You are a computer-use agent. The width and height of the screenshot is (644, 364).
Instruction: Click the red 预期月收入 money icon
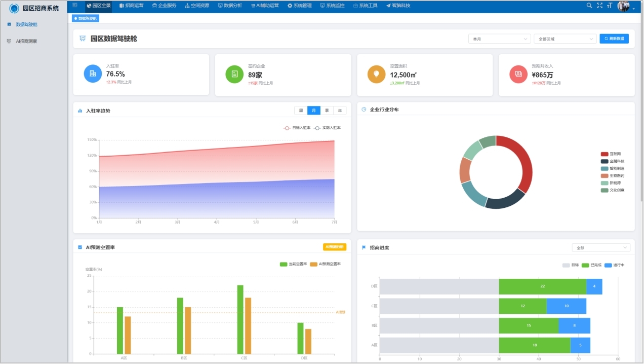click(x=518, y=74)
